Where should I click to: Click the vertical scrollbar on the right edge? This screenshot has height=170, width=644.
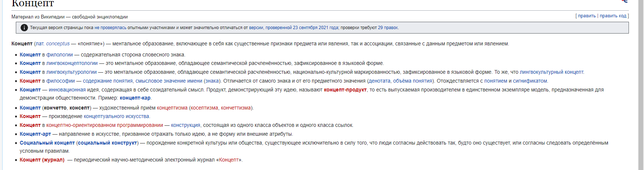click(641, 85)
